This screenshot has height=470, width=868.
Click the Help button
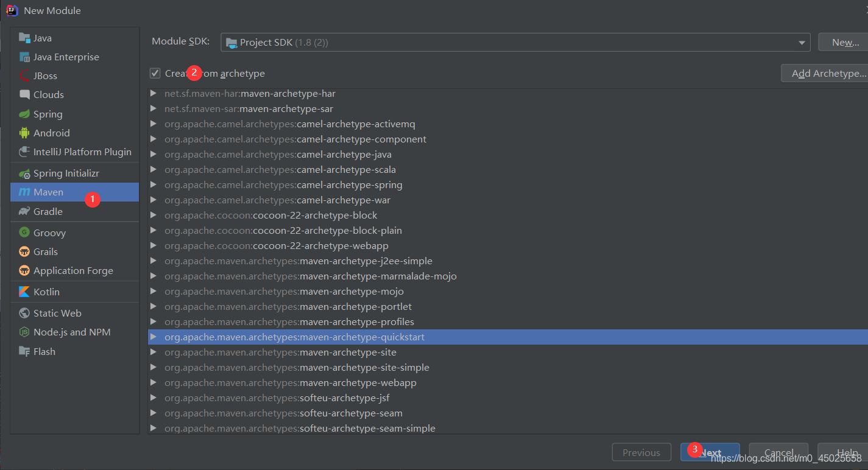pyautogui.click(x=843, y=452)
